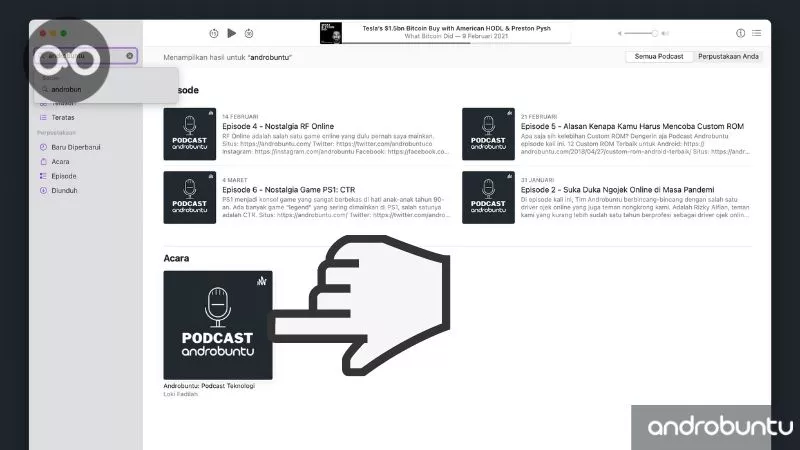This screenshot has height=450, width=800.
Task: Click the Episode 2 description text
Action: point(635,207)
